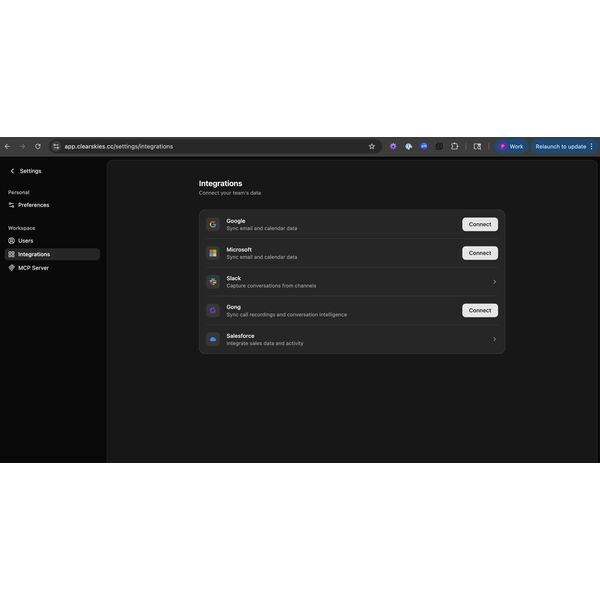
Task: Open MCP Server settings
Action: coord(33,268)
